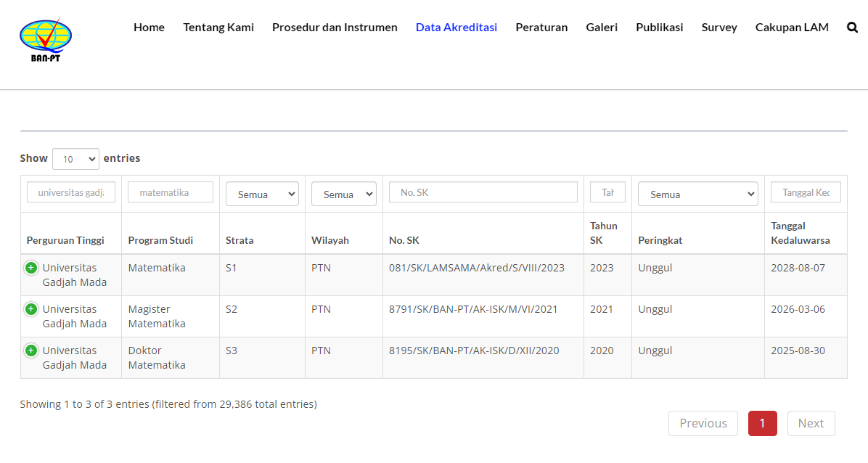
Task: Select SK number 081/SK/LAMSAMA/Akred/S/VIII/2023
Action: coord(477,268)
